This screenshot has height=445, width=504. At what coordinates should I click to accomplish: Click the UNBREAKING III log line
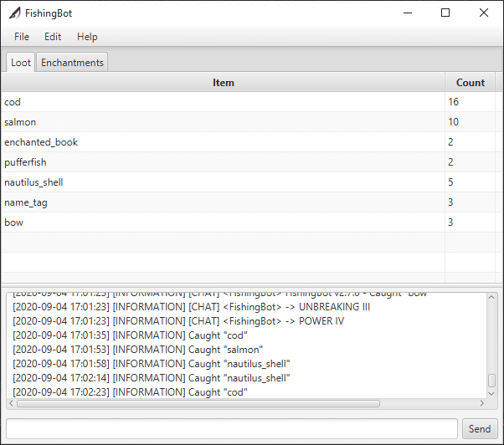pos(191,307)
